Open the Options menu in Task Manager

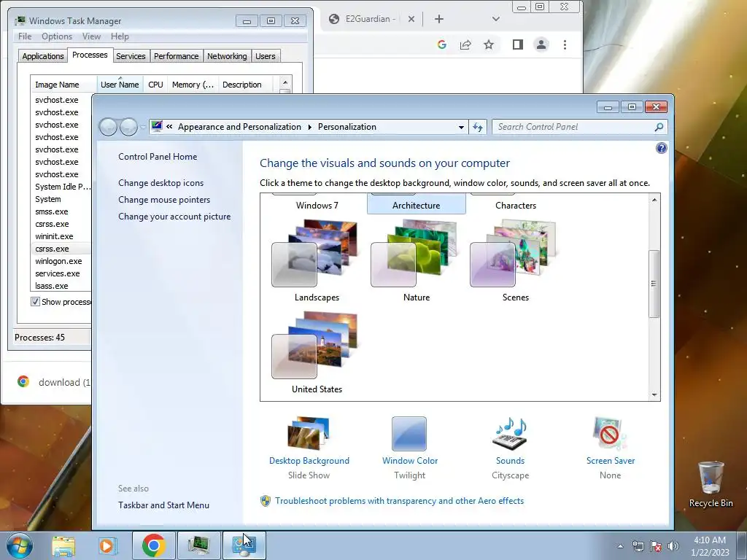point(57,36)
